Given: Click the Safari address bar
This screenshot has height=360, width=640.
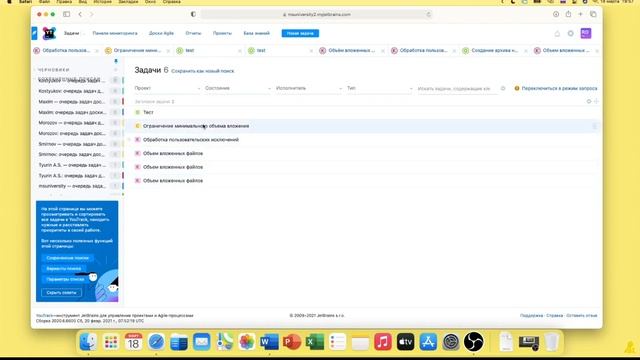Looking at the screenshot, I should pos(316,14).
